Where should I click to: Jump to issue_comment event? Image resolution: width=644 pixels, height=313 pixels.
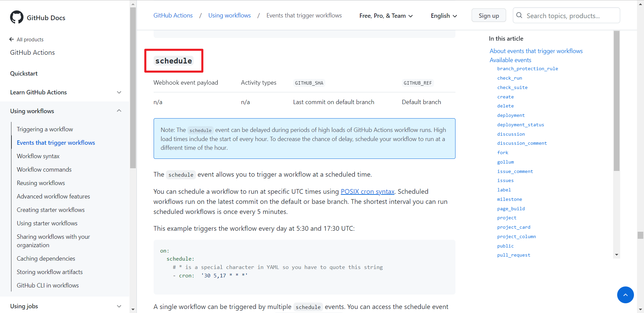[x=515, y=171]
